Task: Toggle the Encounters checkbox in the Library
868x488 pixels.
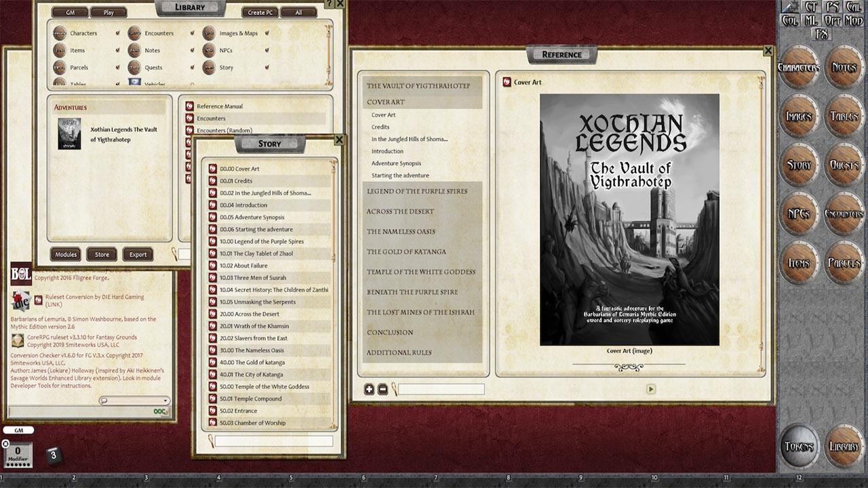Action: click(194, 33)
